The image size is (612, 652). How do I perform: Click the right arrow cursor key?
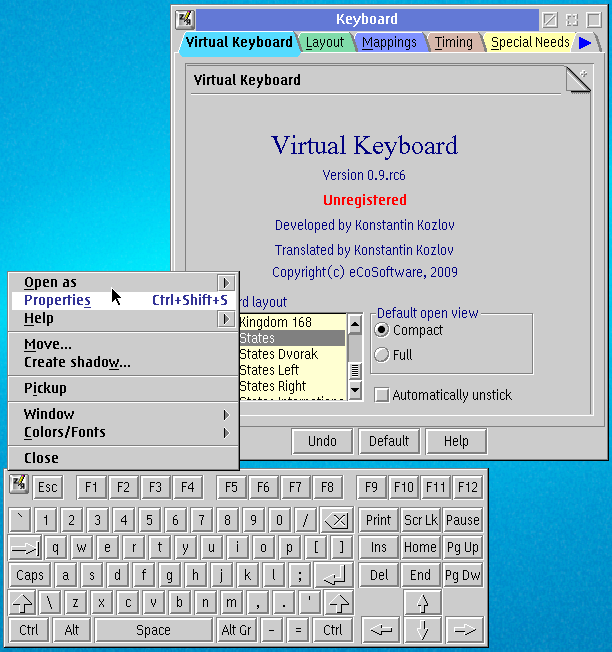[464, 630]
